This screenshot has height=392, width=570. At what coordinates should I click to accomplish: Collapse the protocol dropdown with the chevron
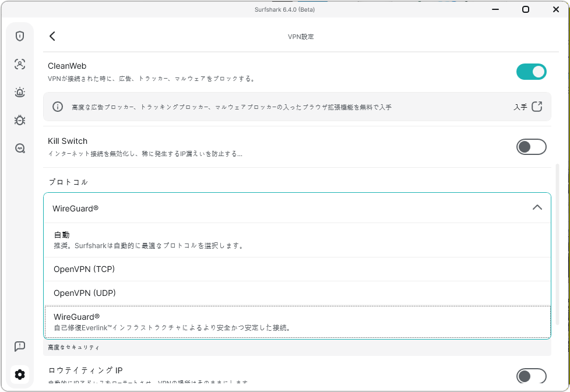point(537,208)
